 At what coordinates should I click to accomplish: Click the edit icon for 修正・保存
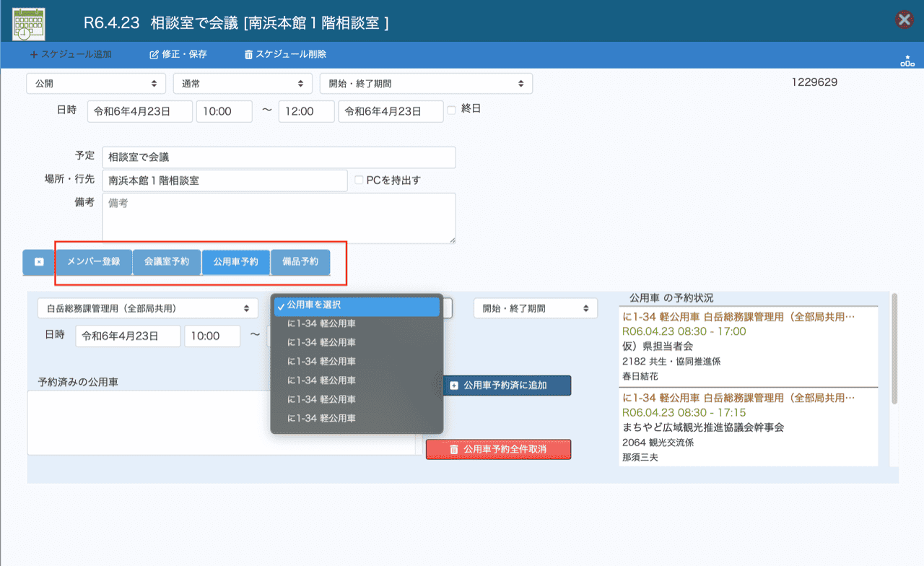[x=153, y=55]
